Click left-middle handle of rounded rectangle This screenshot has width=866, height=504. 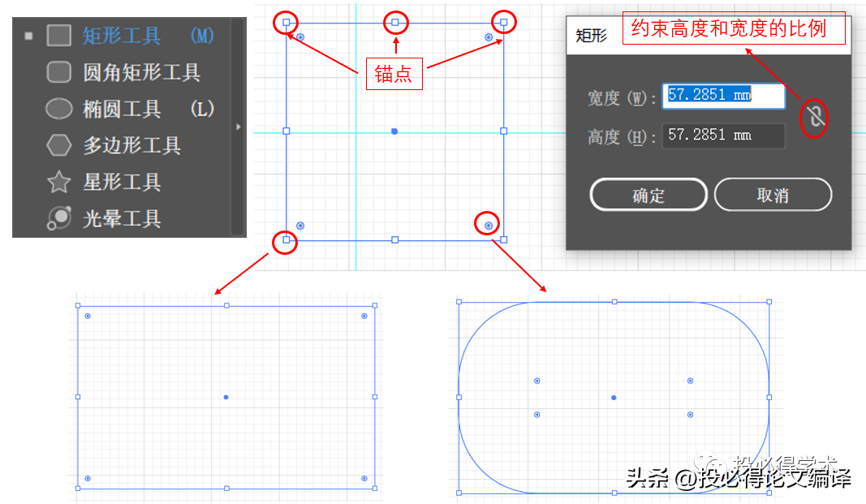click(x=459, y=398)
